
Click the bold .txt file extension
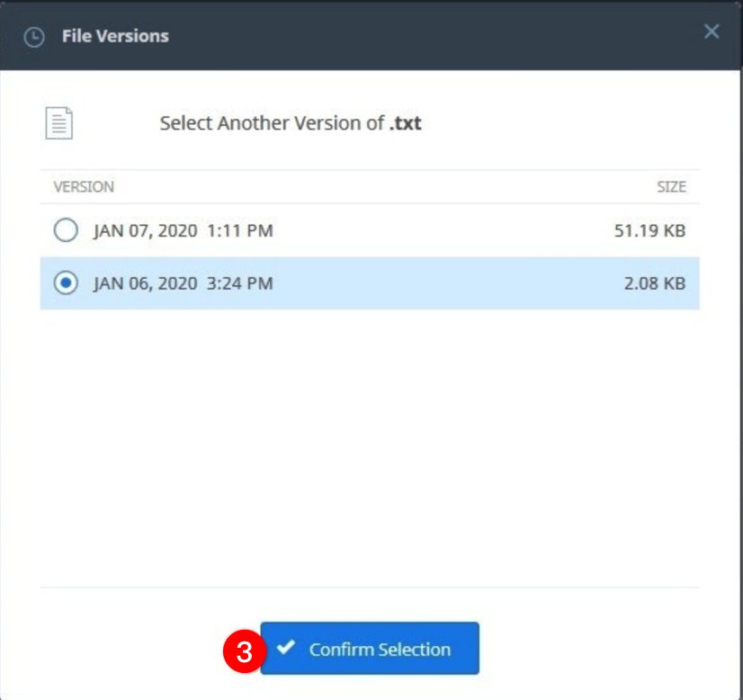[x=405, y=123]
